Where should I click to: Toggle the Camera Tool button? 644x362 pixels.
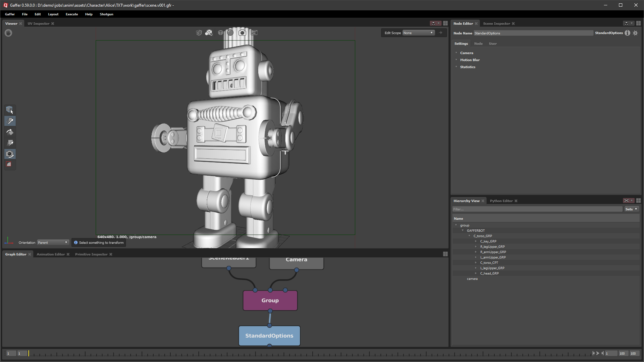[x=10, y=154]
